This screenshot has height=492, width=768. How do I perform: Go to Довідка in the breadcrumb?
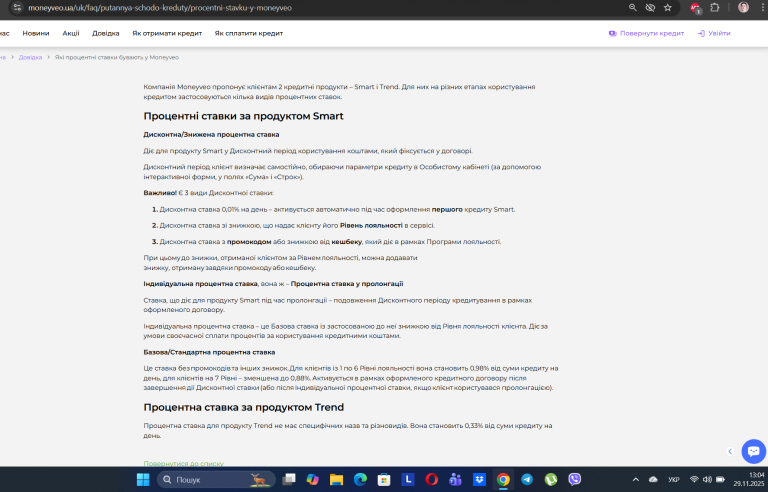coord(30,57)
